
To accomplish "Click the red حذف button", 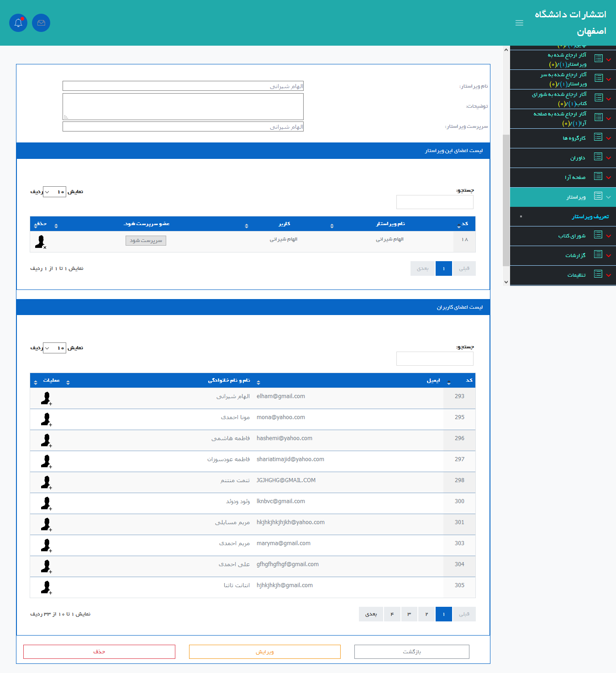I will pos(99,652).
